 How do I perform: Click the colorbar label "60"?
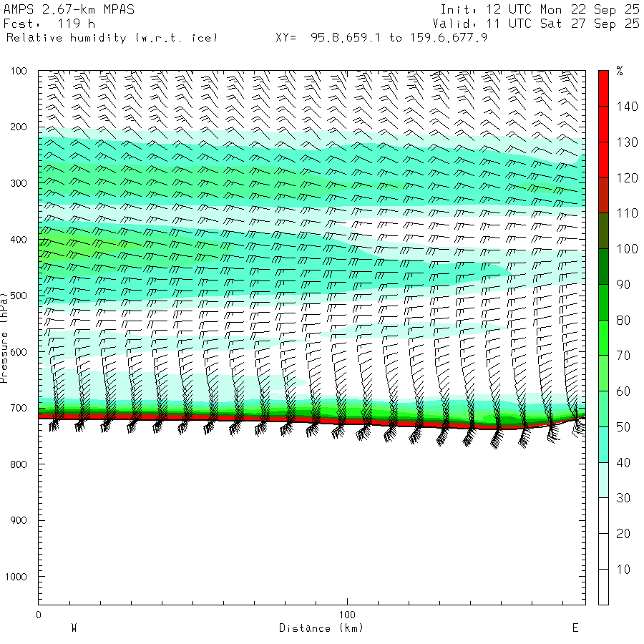[623, 391]
